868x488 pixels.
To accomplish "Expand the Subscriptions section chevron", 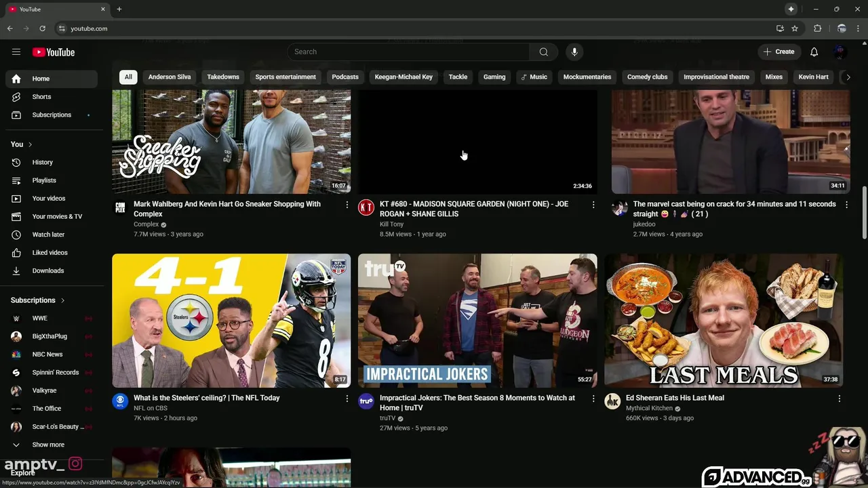I will [x=62, y=300].
